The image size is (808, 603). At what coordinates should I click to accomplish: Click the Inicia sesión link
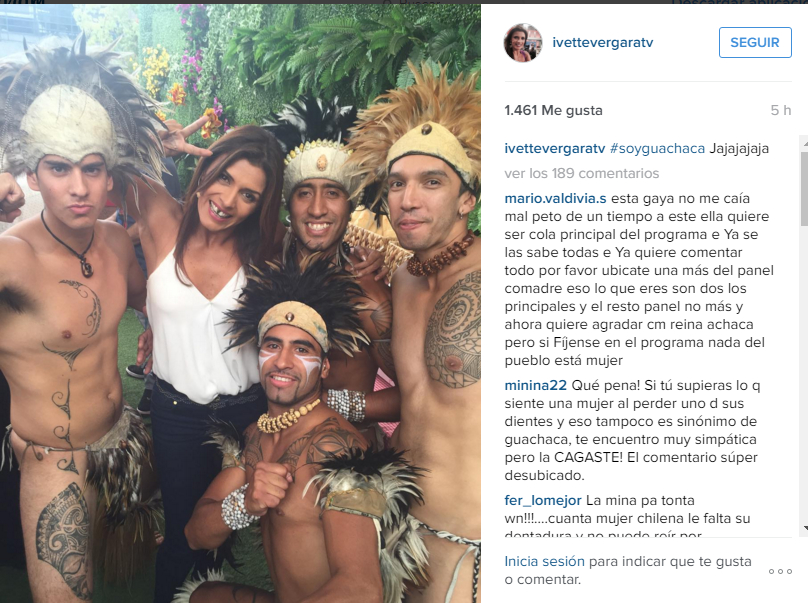pos(544,561)
